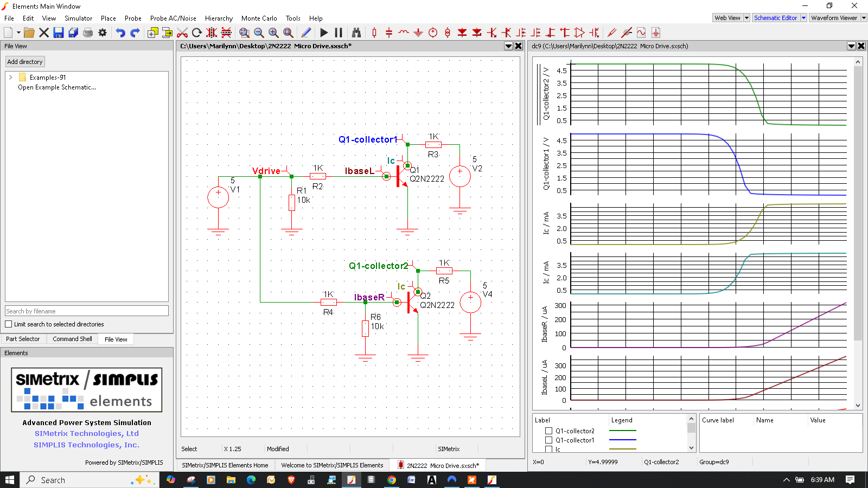This screenshot has height=488, width=868.
Task: Click the Open Example Schematic link
Action: [x=57, y=87]
